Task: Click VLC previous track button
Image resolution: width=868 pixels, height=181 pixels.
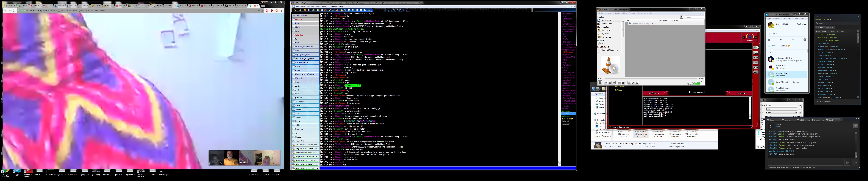Action: click(x=606, y=83)
